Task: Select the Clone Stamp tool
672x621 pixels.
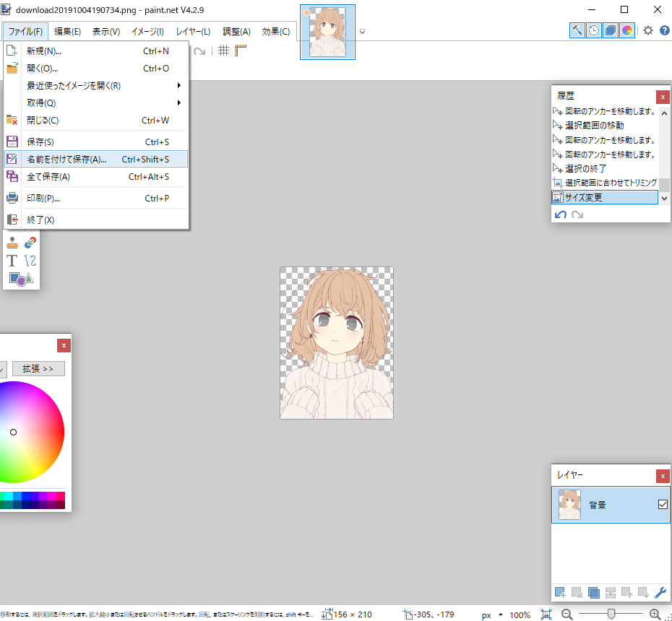Action: pos(12,243)
